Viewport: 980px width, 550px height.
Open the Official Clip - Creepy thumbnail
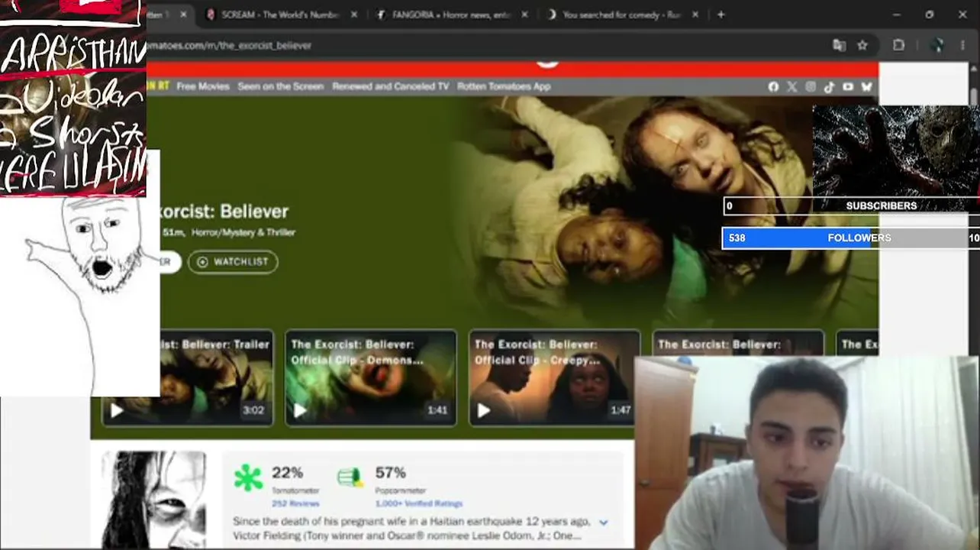554,378
